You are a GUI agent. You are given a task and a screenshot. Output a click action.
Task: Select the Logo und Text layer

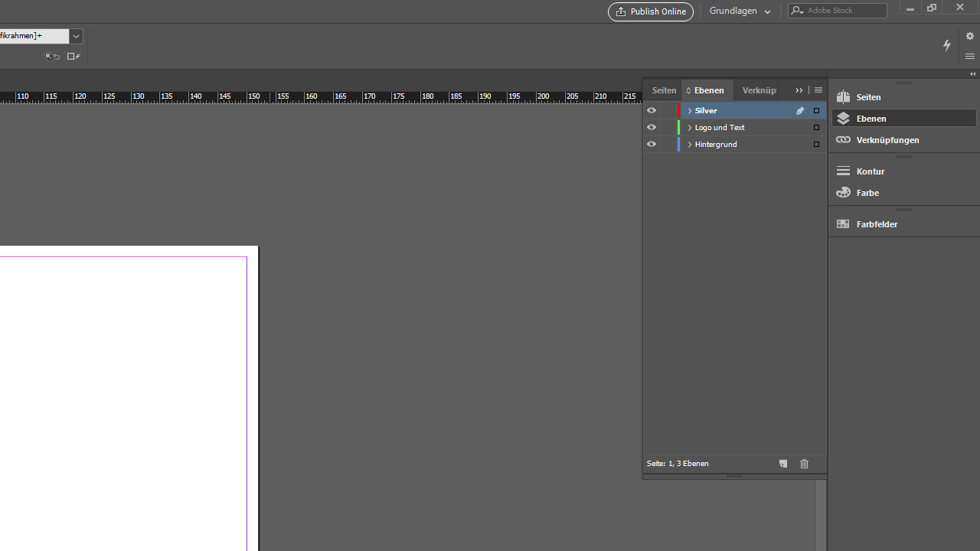coord(720,128)
